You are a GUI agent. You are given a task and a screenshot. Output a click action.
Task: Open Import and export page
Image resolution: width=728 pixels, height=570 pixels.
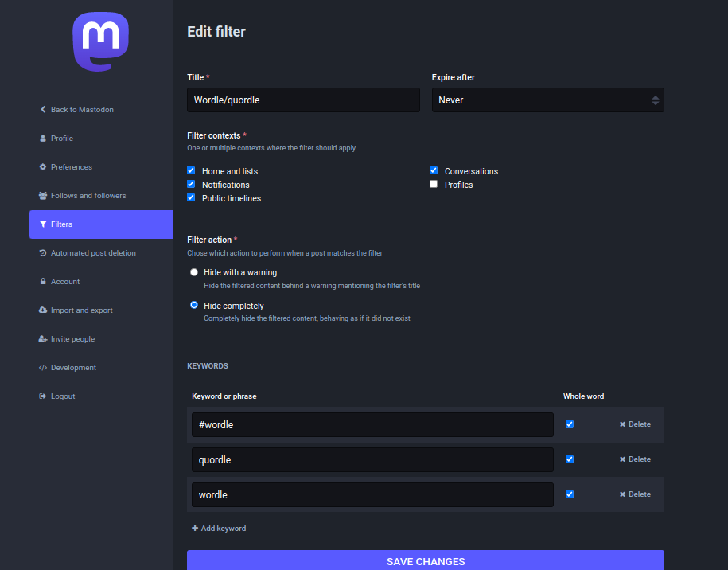click(101, 310)
